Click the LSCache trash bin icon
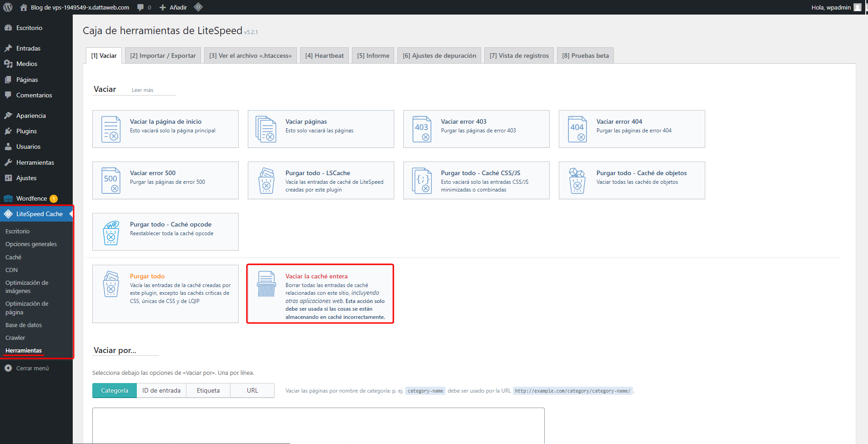Image resolution: width=868 pixels, height=444 pixels. (266, 181)
